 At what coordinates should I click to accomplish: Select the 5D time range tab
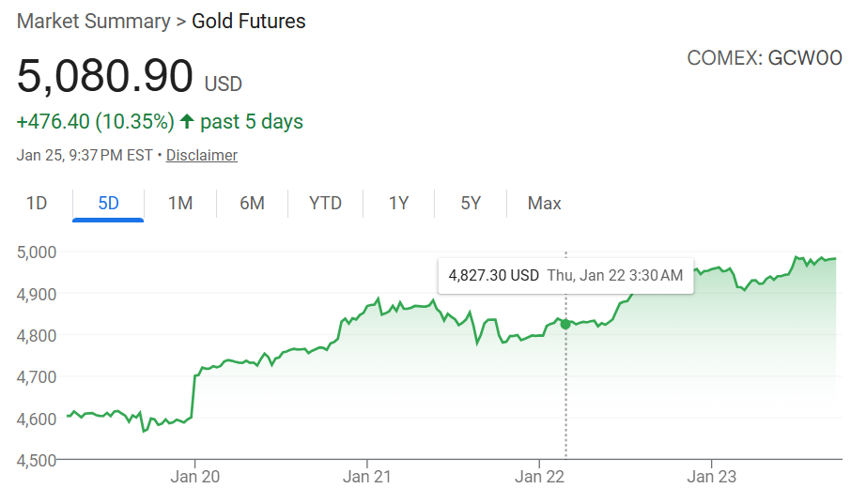(108, 203)
